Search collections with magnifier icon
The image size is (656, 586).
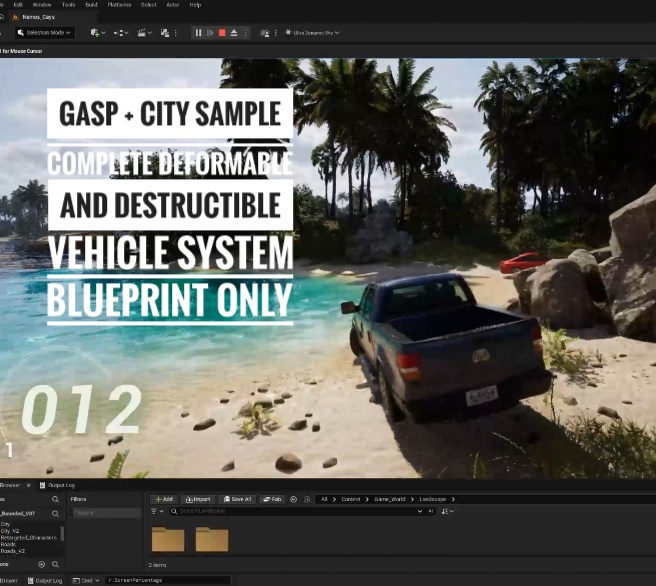pos(55,565)
